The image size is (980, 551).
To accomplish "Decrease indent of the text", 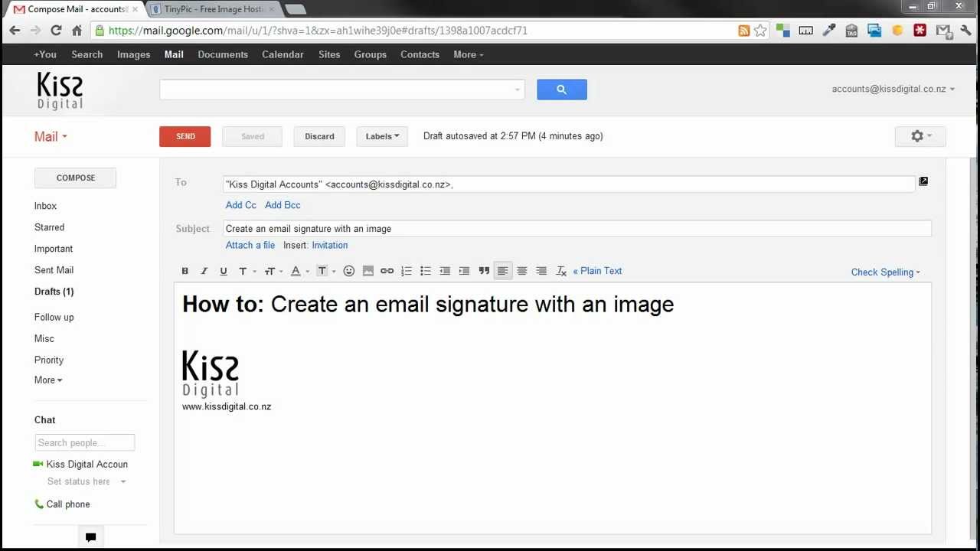I will pyautogui.click(x=445, y=271).
